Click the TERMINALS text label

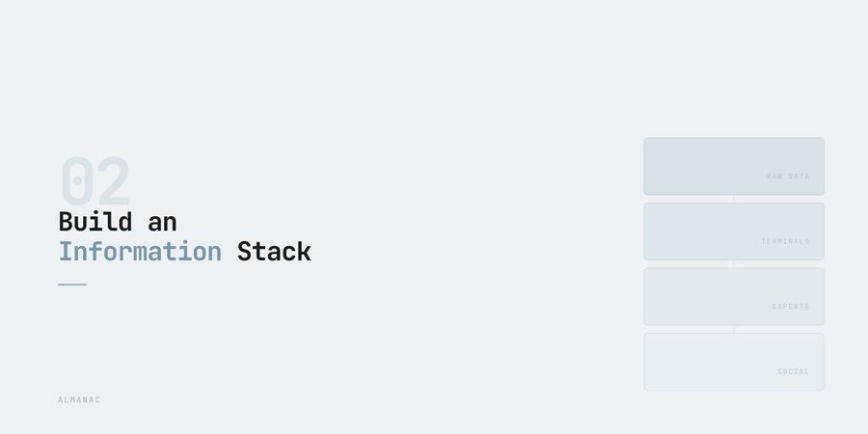pos(785,241)
